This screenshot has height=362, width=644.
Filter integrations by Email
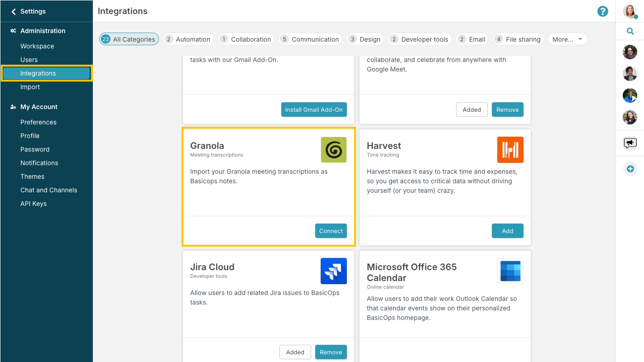coord(472,39)
